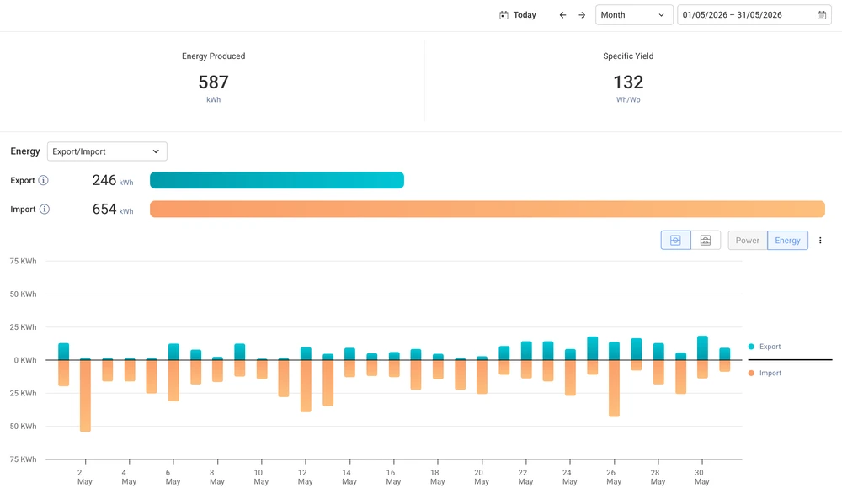Click the previous period left arrow
Image resolution: width=842 pixels, height=504 pixels.
(562, 15)
